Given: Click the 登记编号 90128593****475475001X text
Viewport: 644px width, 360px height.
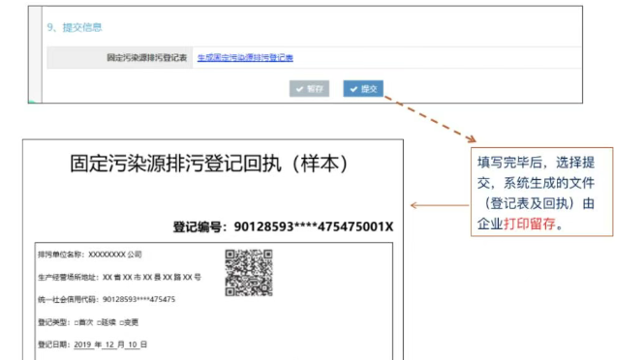Looking at the screenshot, I should pos(283,226).
